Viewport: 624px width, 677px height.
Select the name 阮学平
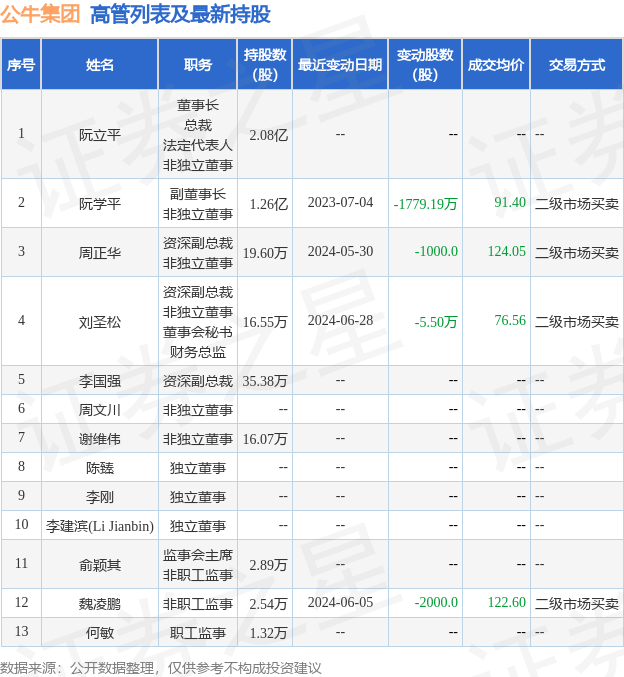point(100,203)
